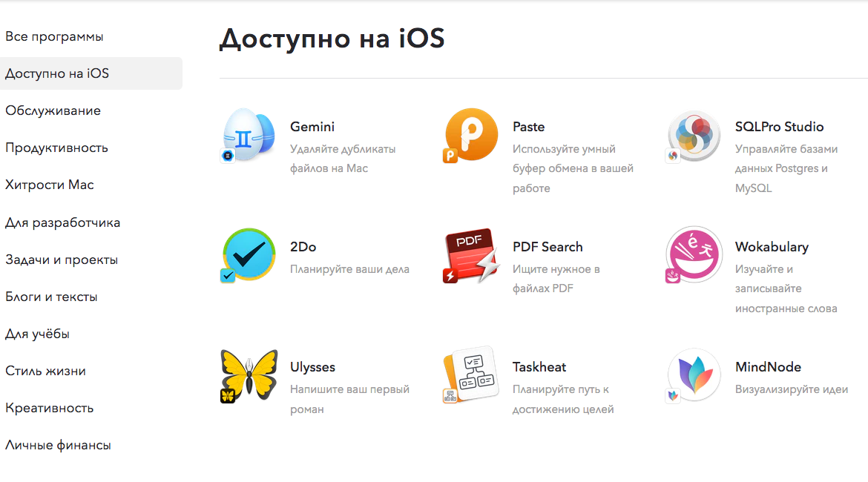Click the page heading 'Доступно на iOS'
868x482 pixels.
pyautogui.click(x=332, y=39)
